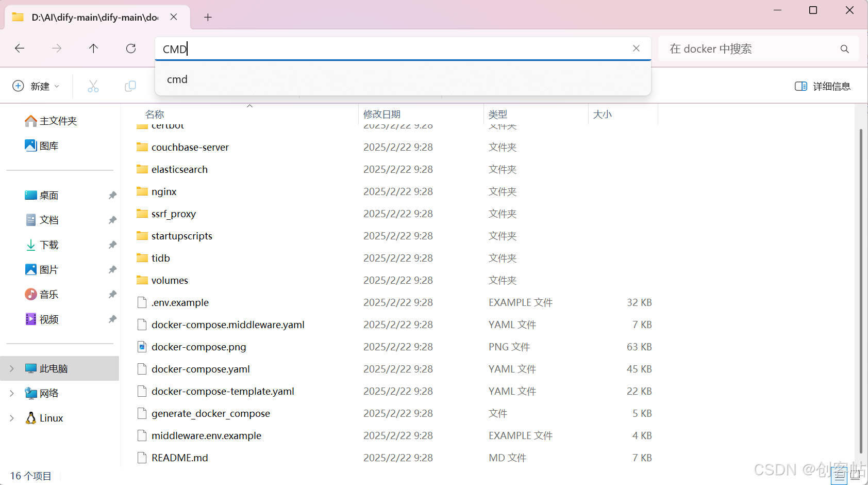
Task: Go up one directory level
Action: (93, 48)
